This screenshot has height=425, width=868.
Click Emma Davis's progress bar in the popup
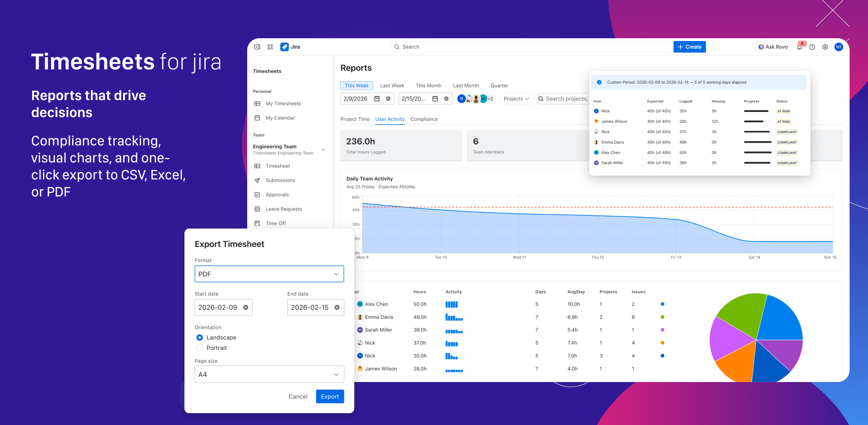click(x=757, y=142)
